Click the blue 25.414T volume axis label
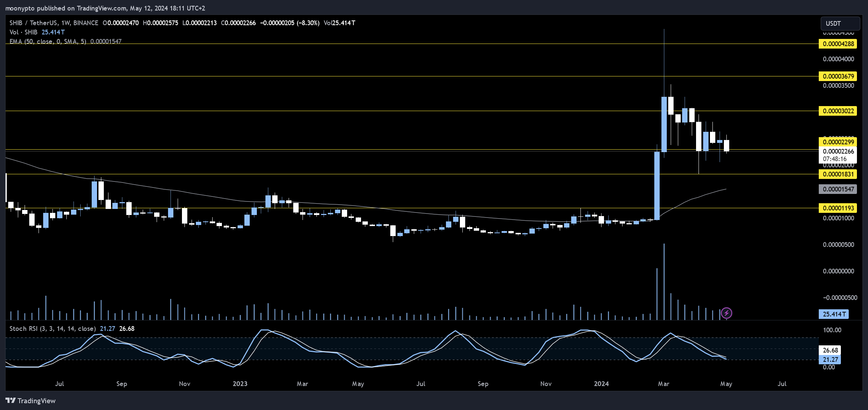Image resolution: width=868 pixels, height=410 pixels. point(834,314)
